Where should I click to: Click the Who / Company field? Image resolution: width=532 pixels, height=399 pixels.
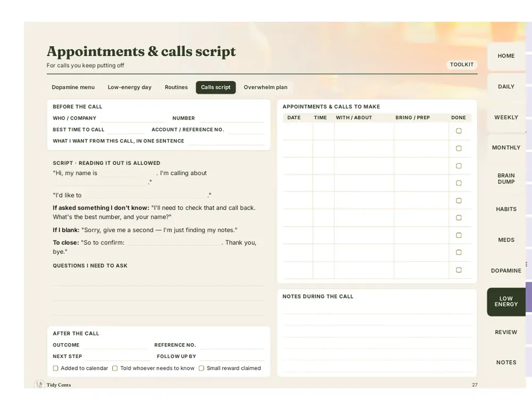pos(134,119)
